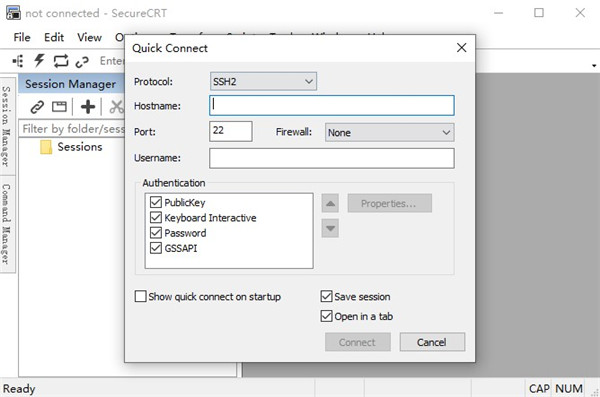Close the Quick Connect dialog
Screen dimensions: 600x397
(461, 48)
